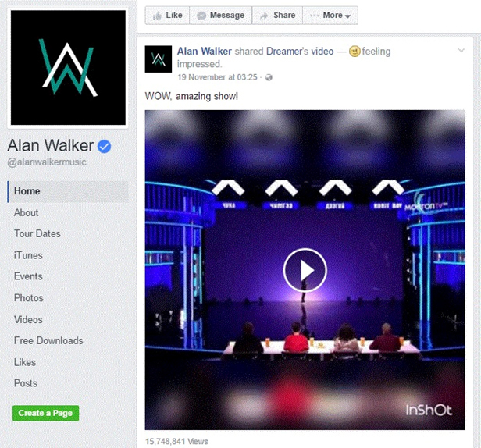The height and width of the screenshot is (448, 481).
Task: Navigate to Free Downloads
Action: point(48,340)
